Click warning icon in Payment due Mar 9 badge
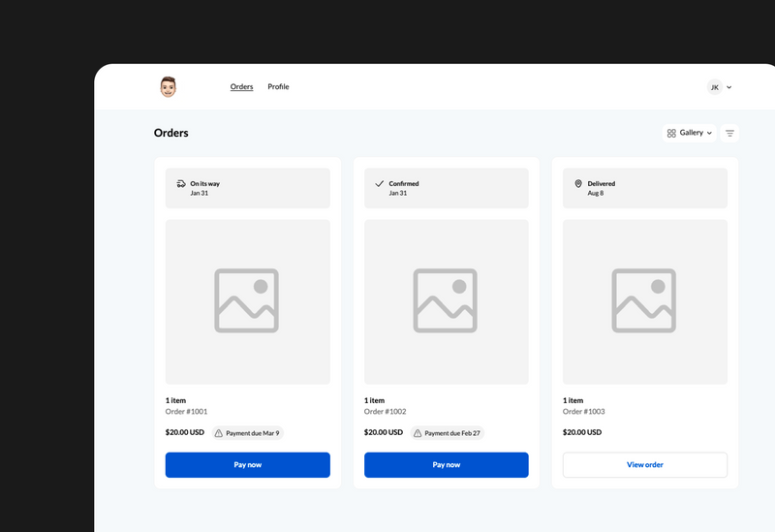This screenshot has width=775, height=532. 219,433
